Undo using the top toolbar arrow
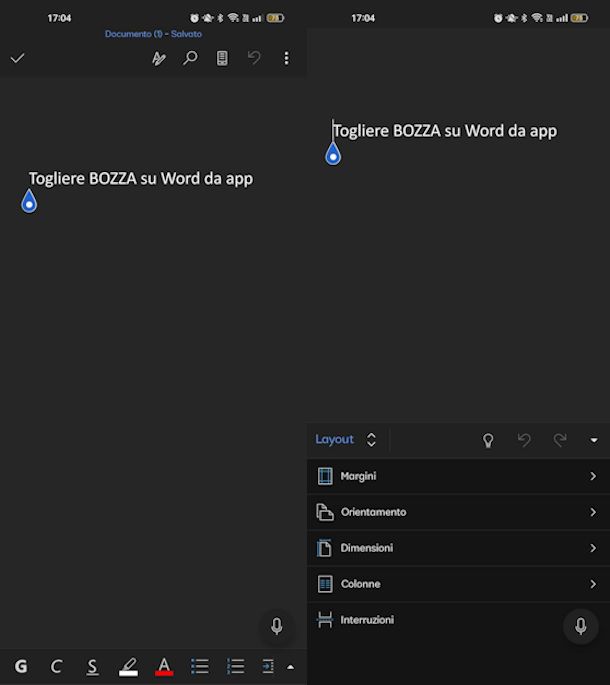This screenshot has height=685, width=610. tap(254, 58)
